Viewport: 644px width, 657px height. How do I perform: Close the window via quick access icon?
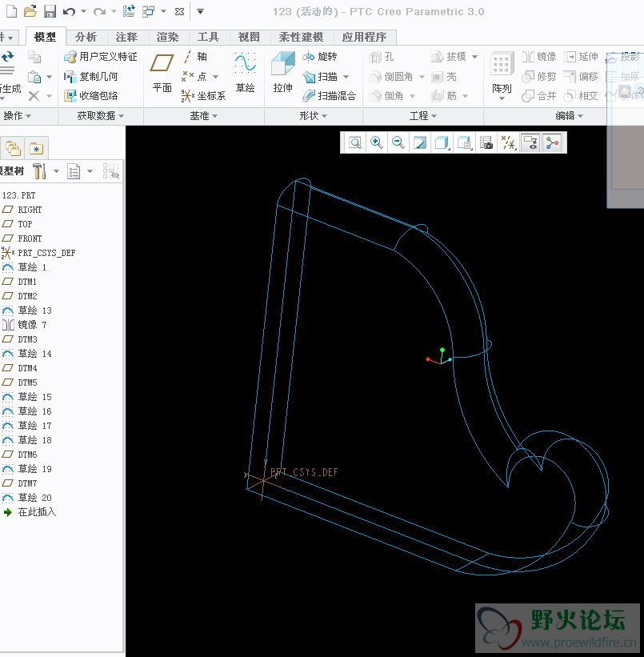(x=179, y=12)
